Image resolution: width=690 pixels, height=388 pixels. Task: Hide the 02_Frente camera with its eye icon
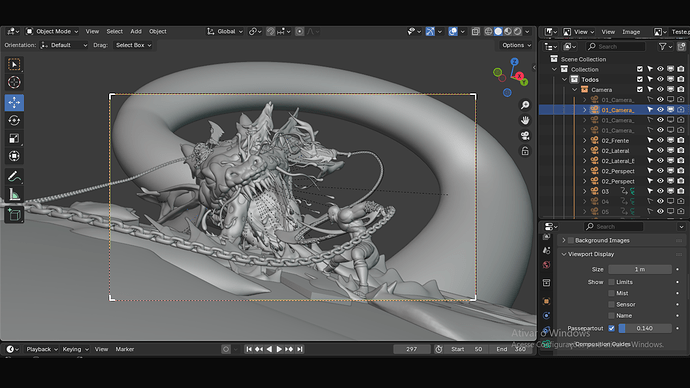660,140
